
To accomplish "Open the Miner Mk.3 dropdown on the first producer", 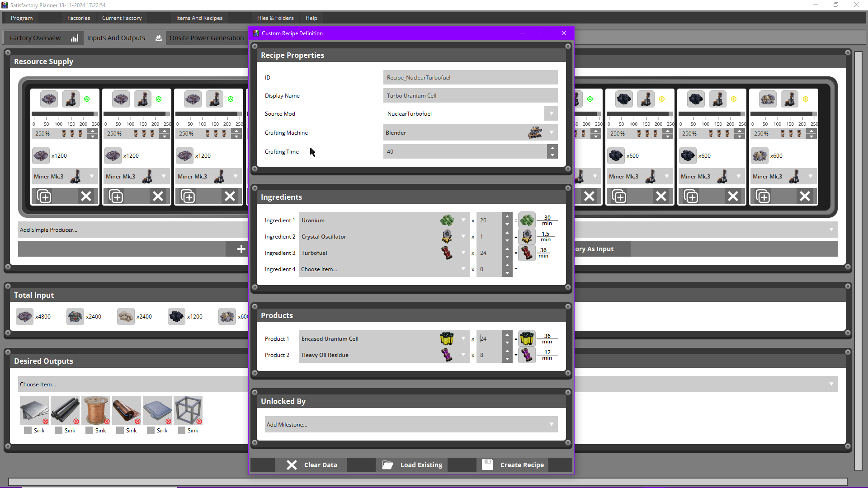I will 92,176.
